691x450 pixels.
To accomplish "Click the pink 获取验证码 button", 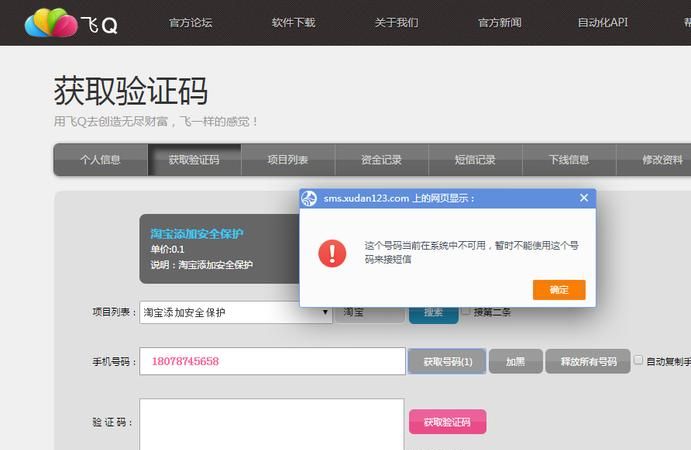I will (448, 422).
